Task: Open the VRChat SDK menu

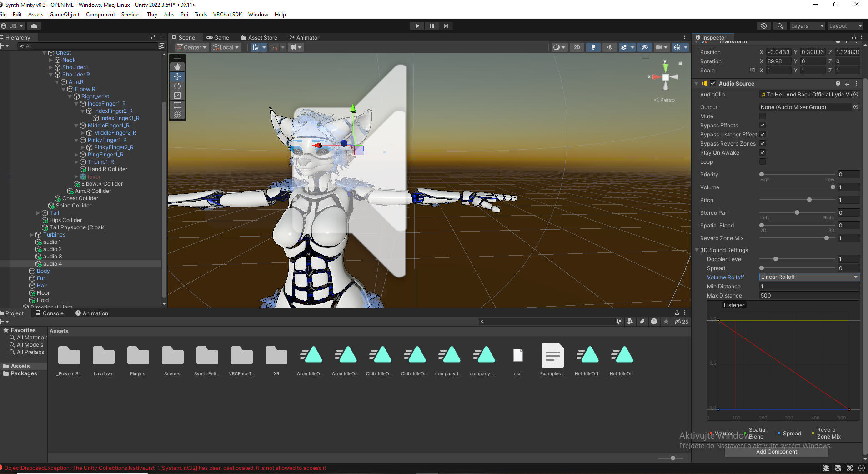Action: click(x=227, y=15)
